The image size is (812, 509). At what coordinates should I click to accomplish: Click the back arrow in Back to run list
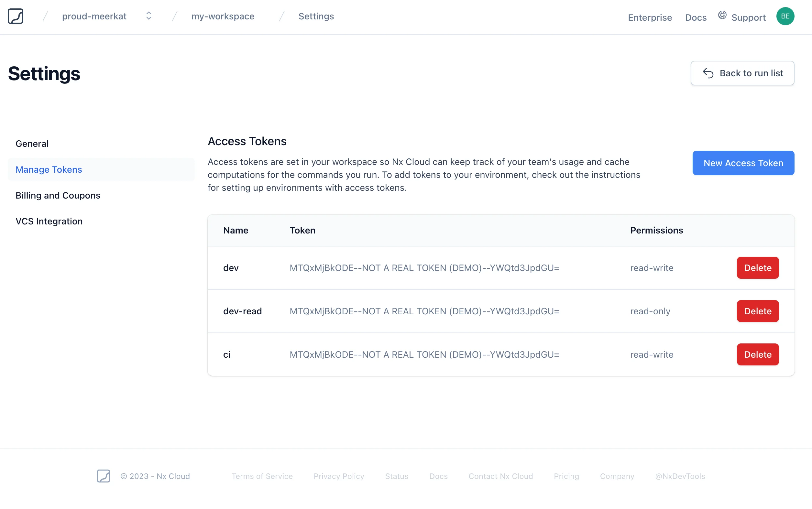(708, 73)
